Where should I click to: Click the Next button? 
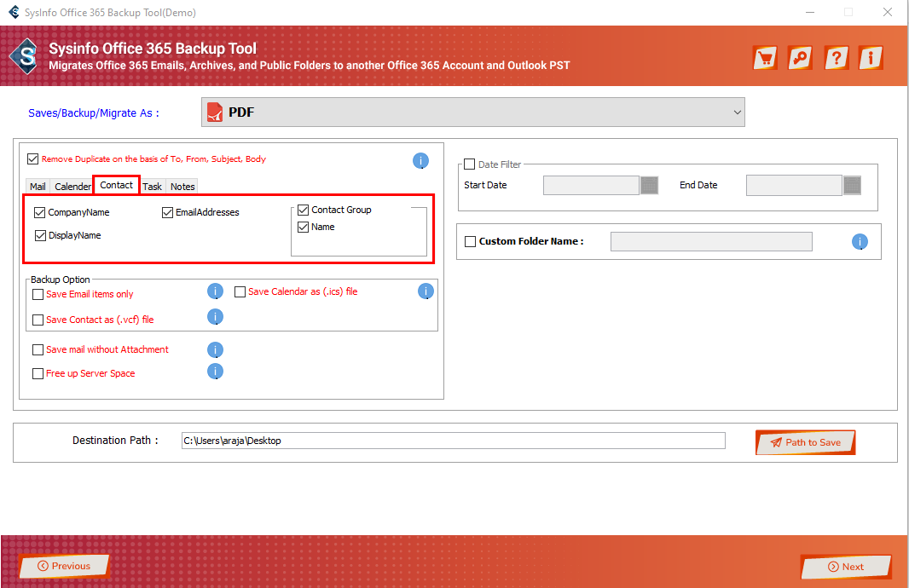point(846,567)
